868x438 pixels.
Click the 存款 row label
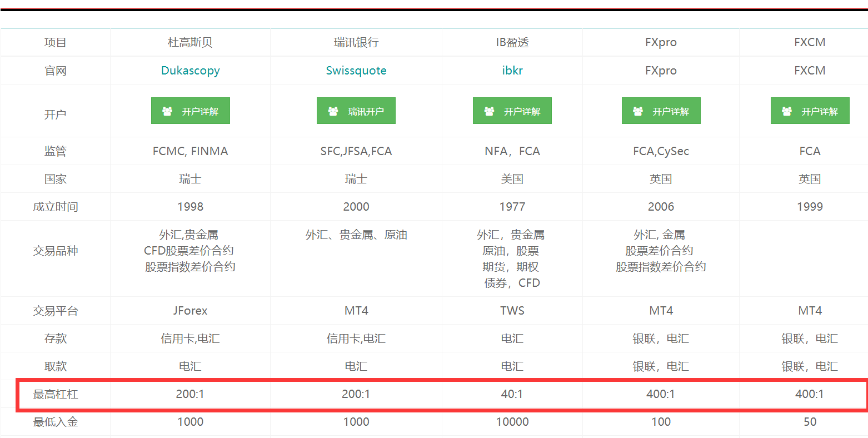(x=56, y=339)
